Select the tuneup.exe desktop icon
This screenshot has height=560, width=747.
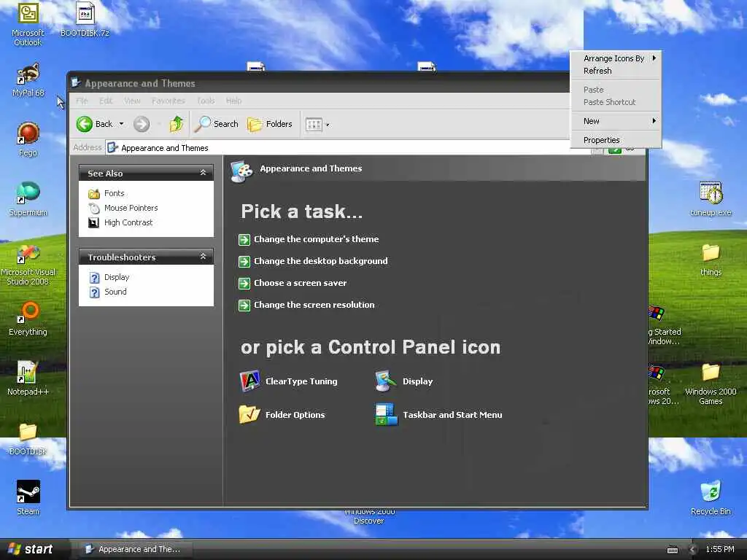[711, 199]
